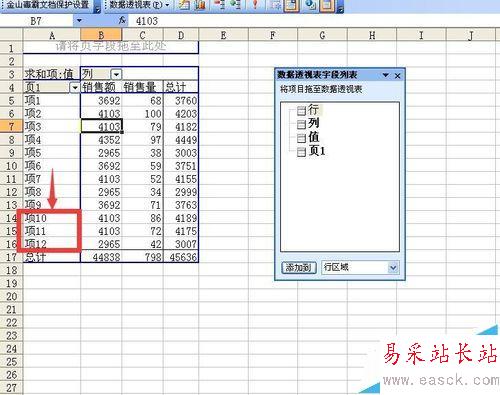Click cell 34 in 项8 row

142,192
